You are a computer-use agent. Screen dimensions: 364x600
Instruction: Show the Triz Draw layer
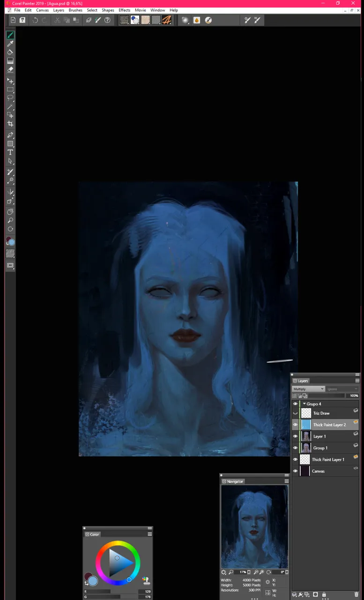pyautogui.click(x=295, y=413)
